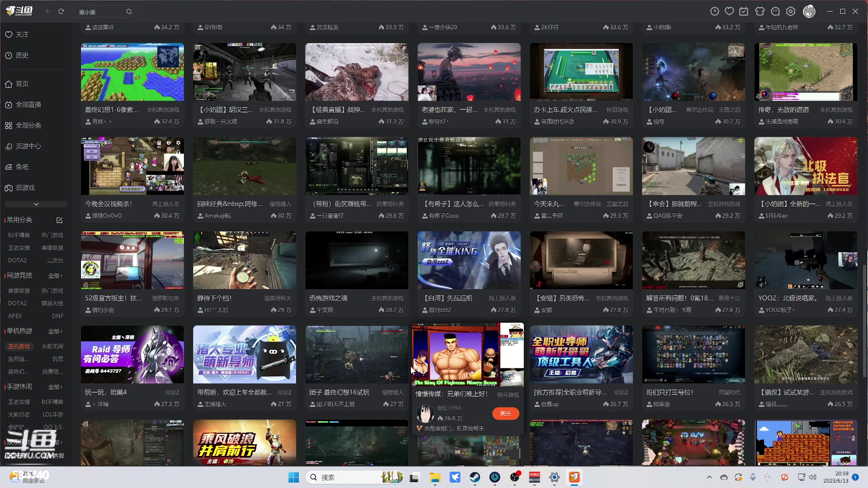868x488 pixels.
Task: Open File Explorer from the taskbar
Action: tap(435, 477)
